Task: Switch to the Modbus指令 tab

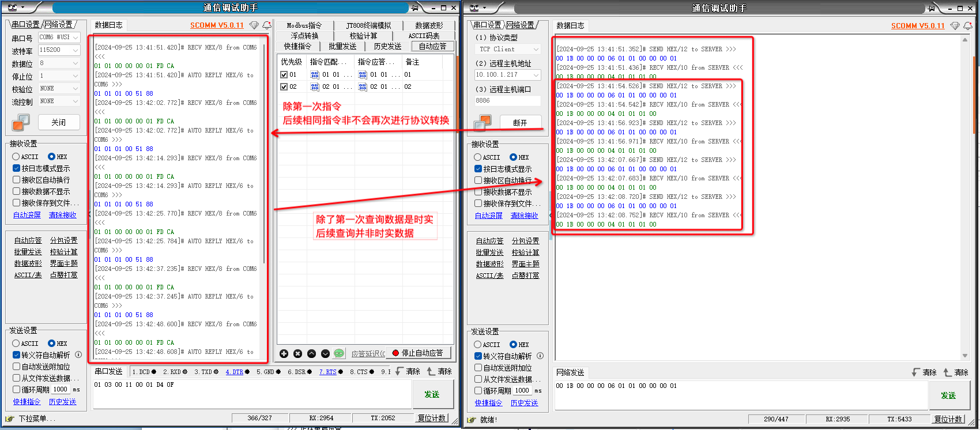Action: (x=304, y=25)
